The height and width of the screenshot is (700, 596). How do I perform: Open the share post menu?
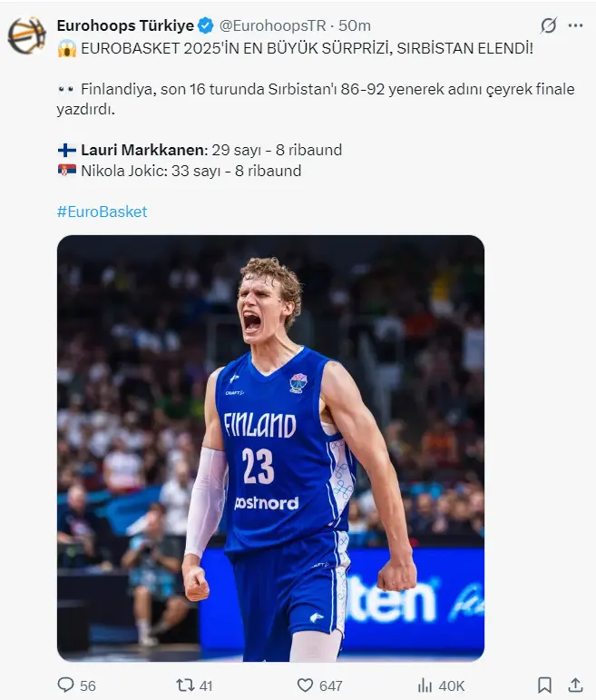coord(575,685)
